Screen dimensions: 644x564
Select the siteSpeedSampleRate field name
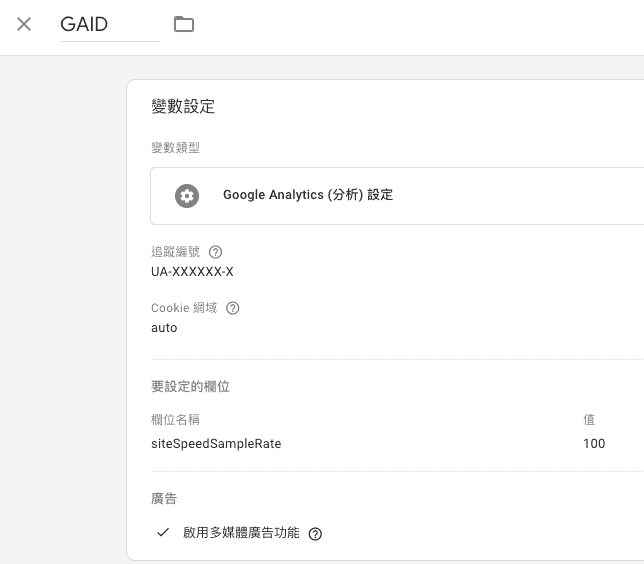(216, 444)
